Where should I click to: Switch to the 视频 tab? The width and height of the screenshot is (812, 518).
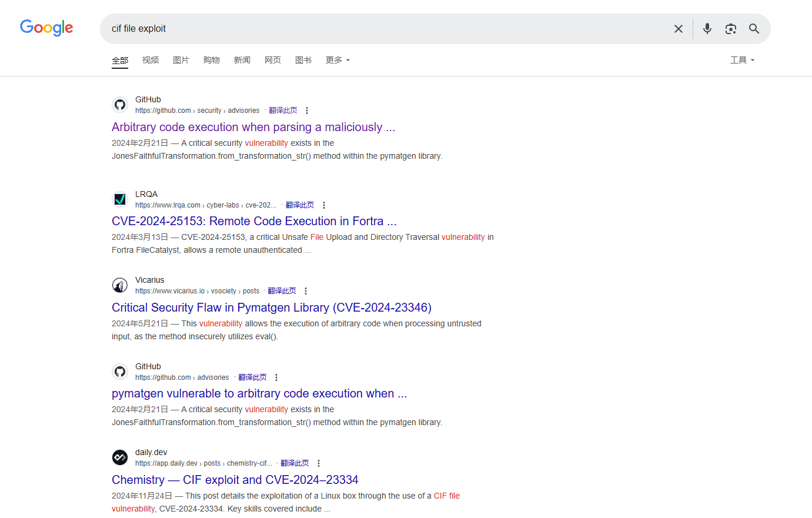[151, 60]
